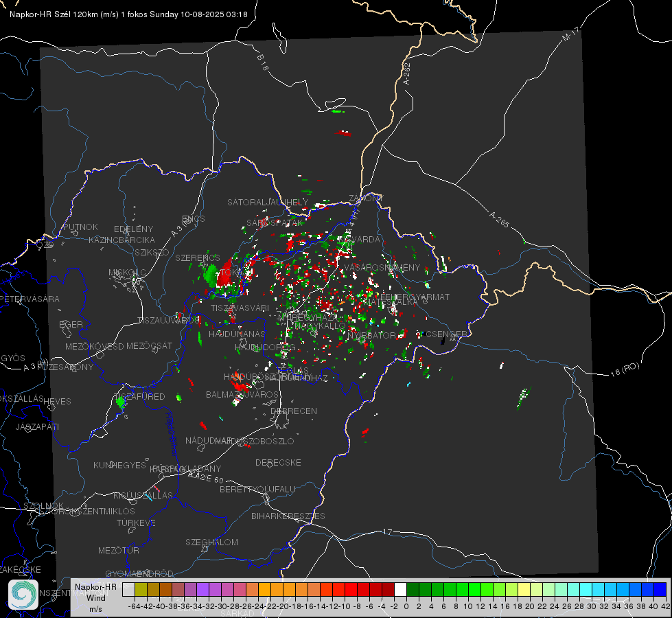Pick the bright yellow swatch in the legend
This screenshot has height=618, width=672.
click(x=524, y=589)
